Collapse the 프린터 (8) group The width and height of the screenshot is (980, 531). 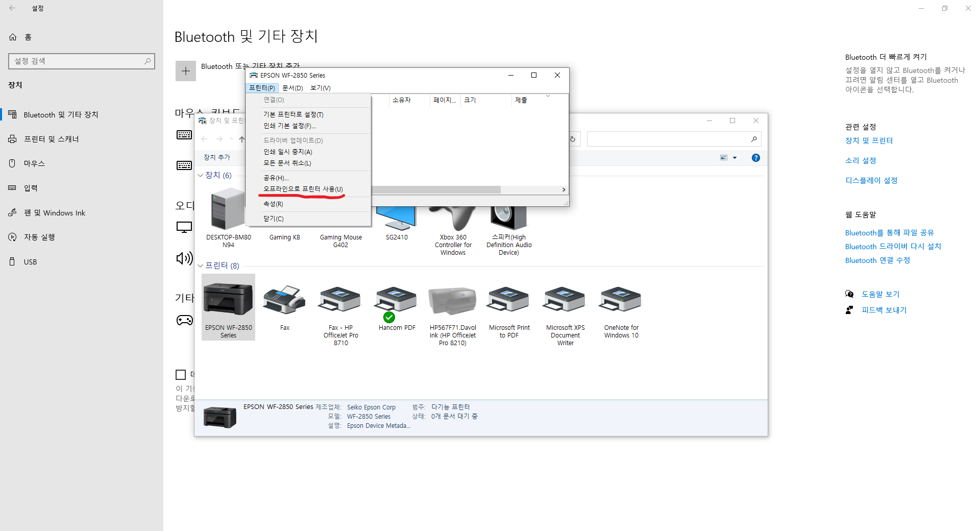click(x=201, y=265)
